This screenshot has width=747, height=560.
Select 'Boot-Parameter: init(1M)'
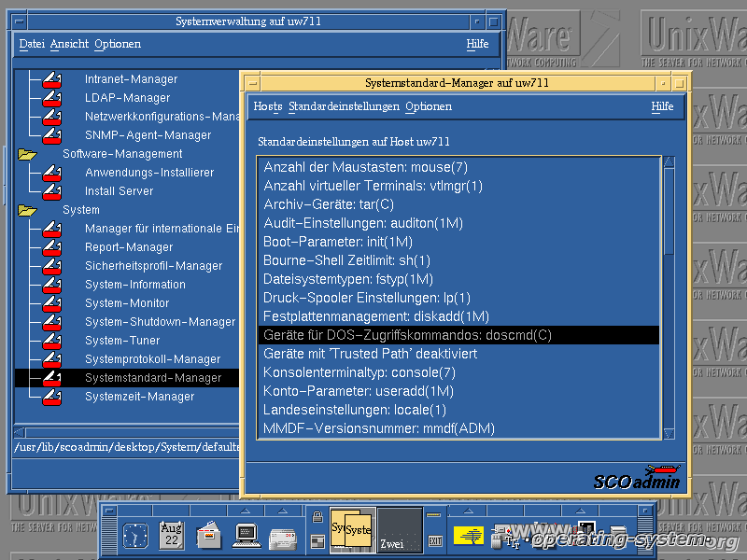click(458, 242)
